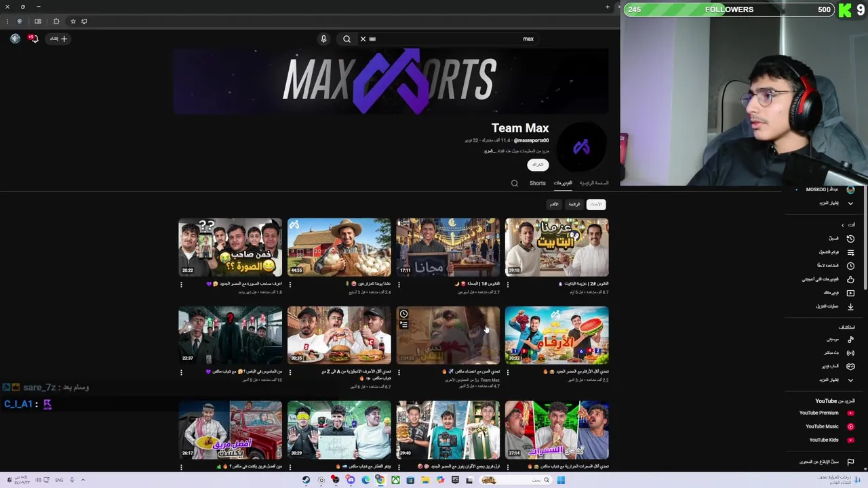This screenshot has width=868, height=488.
Task: Open the browser extensions puzzle icon
Action: point(56,21)
